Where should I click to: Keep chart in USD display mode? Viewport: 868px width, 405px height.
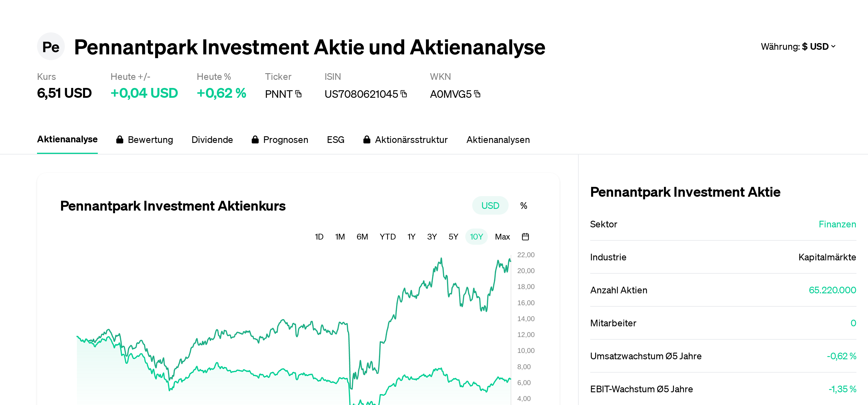point(490,205)
